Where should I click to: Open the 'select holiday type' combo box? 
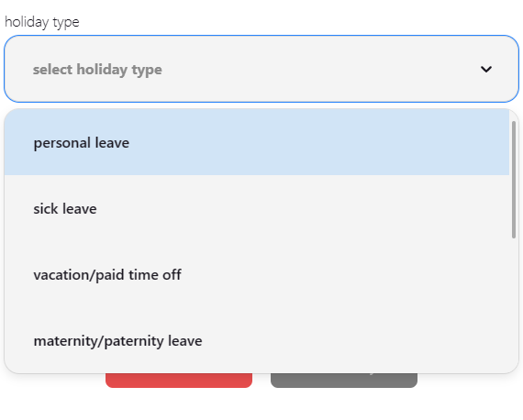(x=261, y=69)
